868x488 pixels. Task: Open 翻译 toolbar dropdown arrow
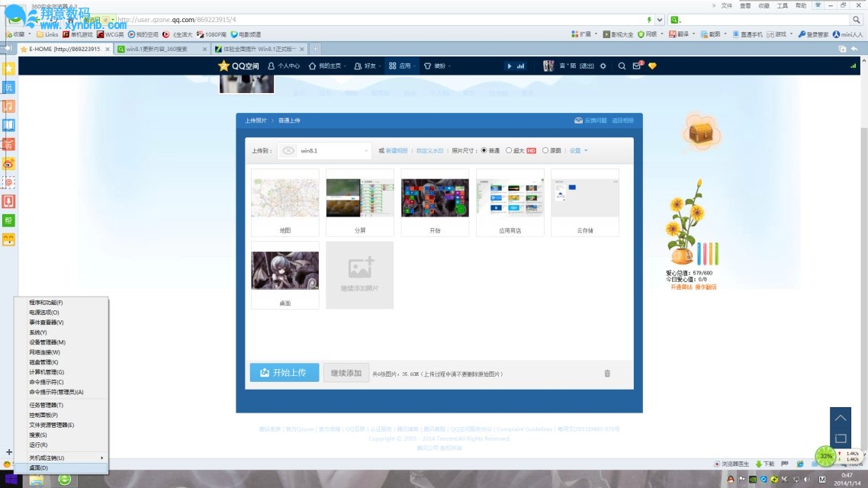[x=693, y=34]
